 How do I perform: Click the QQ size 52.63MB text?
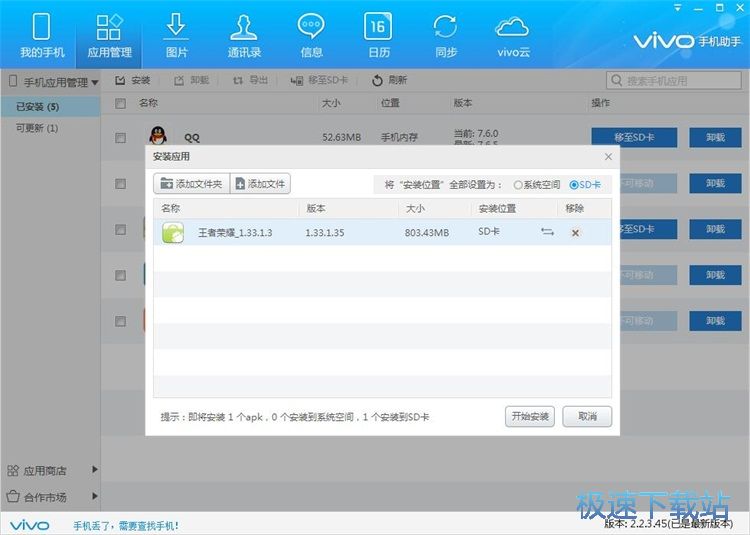[x=342, y=138]
